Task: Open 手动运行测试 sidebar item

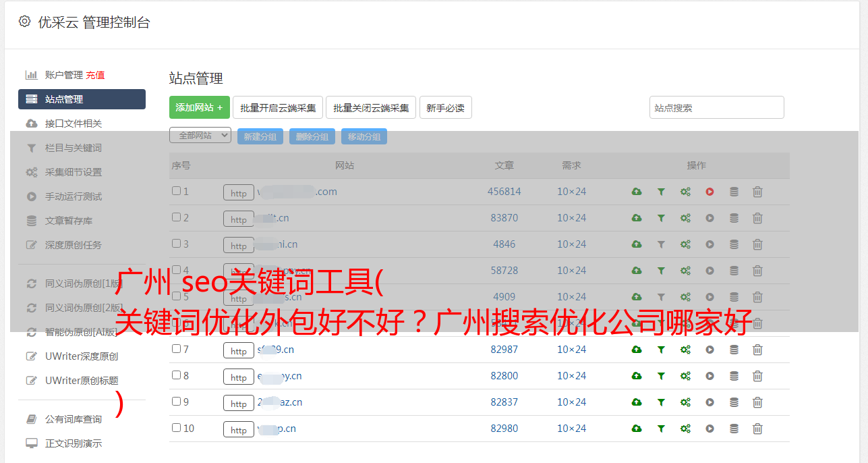Action: [74, 196]
